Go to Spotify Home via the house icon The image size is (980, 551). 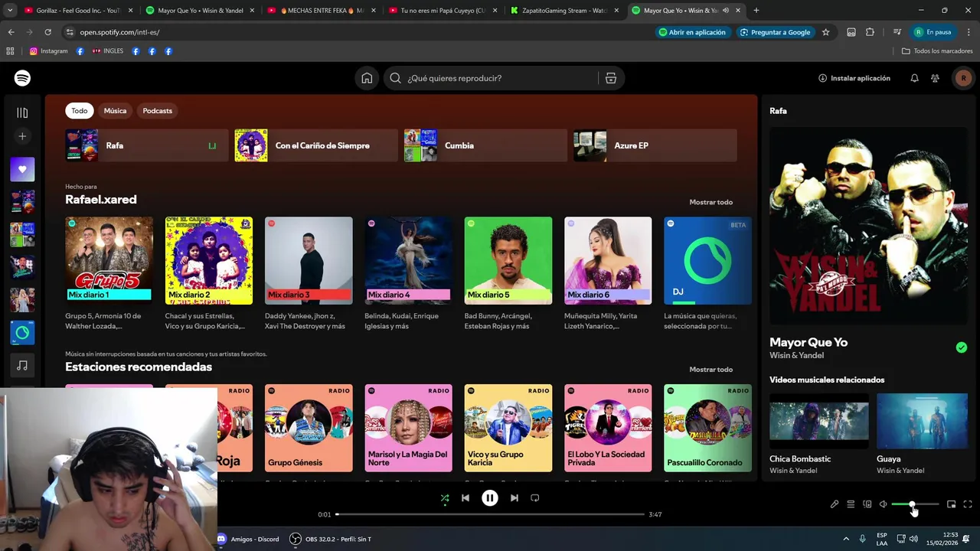(x=367, y=78)
